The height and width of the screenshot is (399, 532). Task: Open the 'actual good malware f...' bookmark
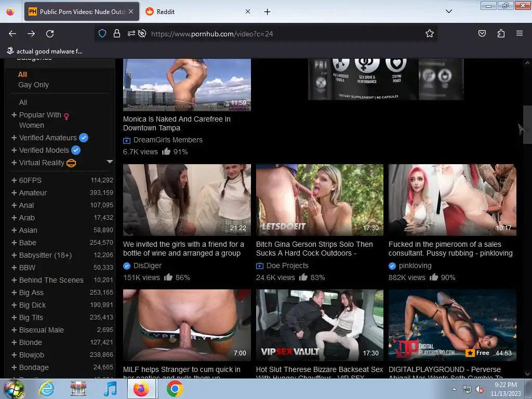click(45, 51)
